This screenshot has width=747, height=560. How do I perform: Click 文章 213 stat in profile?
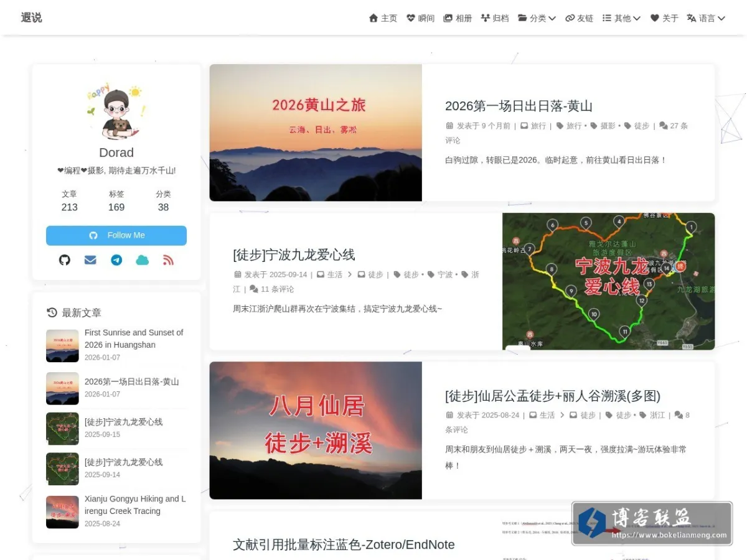click(69, 201)
